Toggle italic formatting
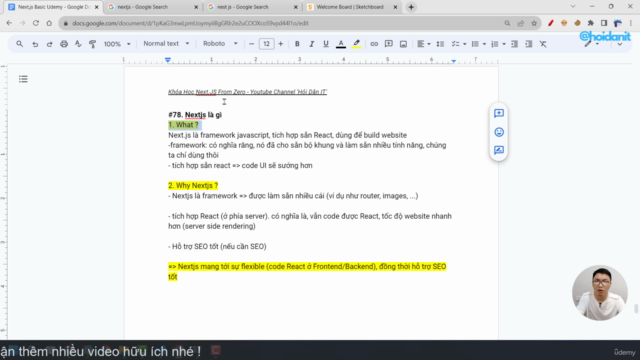This screenshot has height=360, width=640. [x=311, y=44]
